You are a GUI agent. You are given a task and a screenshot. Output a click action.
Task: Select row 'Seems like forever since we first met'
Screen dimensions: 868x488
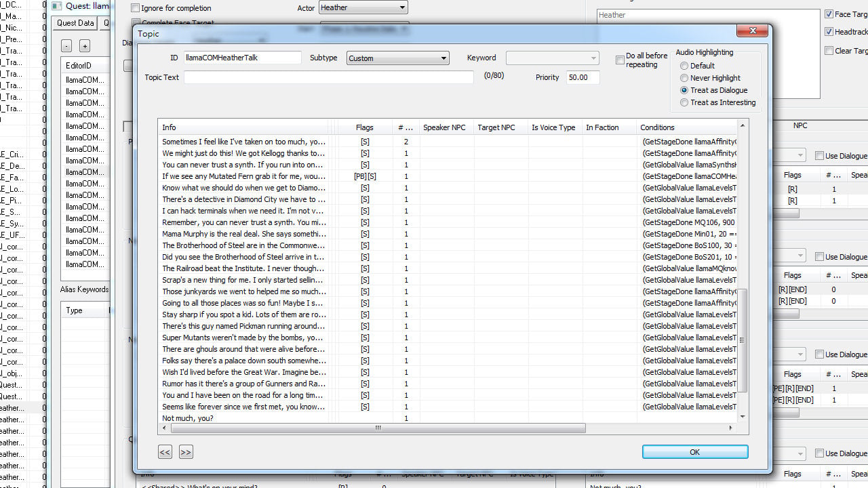point(448,407)
